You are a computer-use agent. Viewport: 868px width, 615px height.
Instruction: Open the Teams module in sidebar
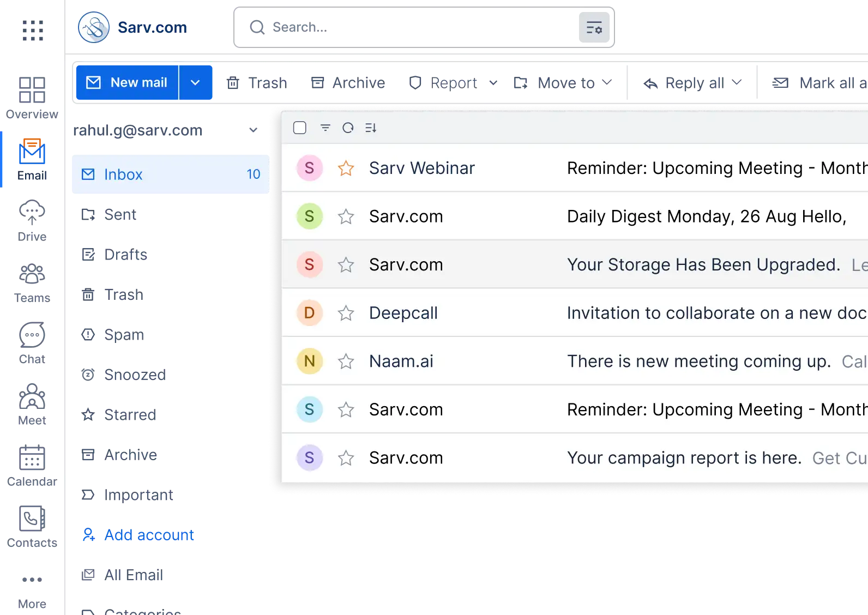32,282
